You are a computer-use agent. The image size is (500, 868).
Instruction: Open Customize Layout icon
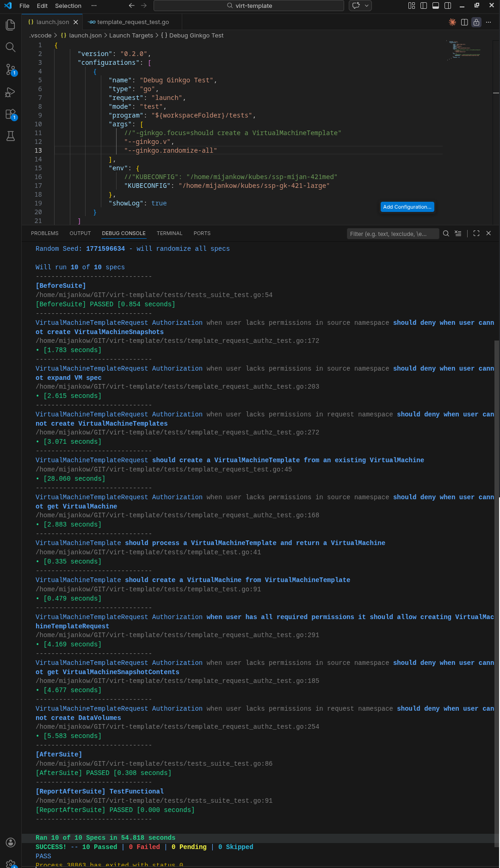412,6
